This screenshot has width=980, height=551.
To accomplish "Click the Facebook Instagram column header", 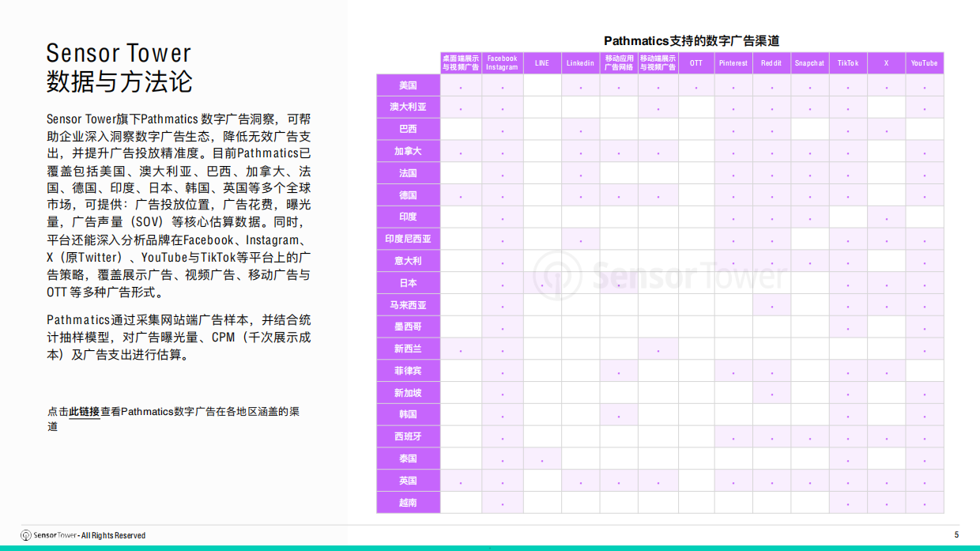I will tap(502, 63).
